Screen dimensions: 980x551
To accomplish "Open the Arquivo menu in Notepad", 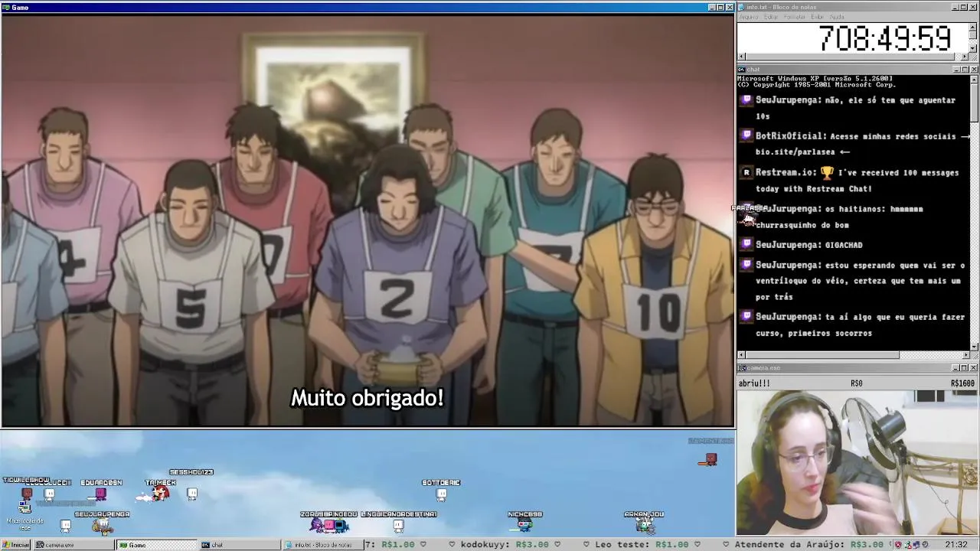I will pos(748,16).
